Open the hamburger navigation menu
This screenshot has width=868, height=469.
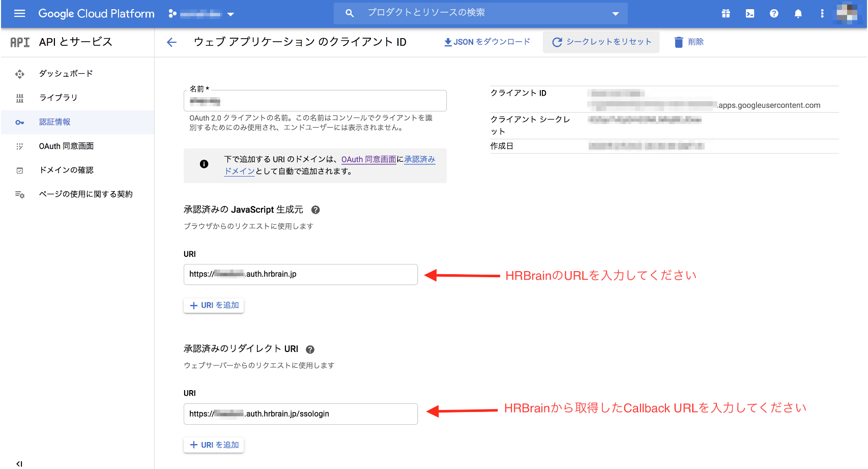pos(20,14)
